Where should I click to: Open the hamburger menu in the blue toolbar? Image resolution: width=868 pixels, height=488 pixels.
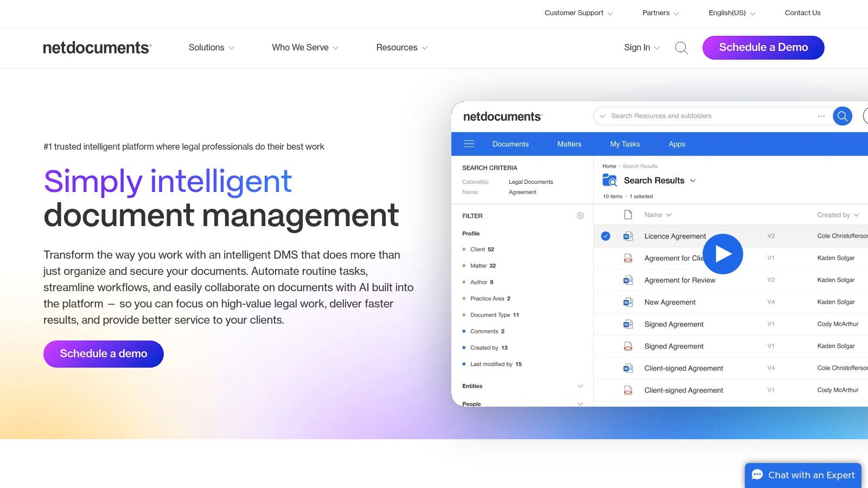tap(469, 144)
